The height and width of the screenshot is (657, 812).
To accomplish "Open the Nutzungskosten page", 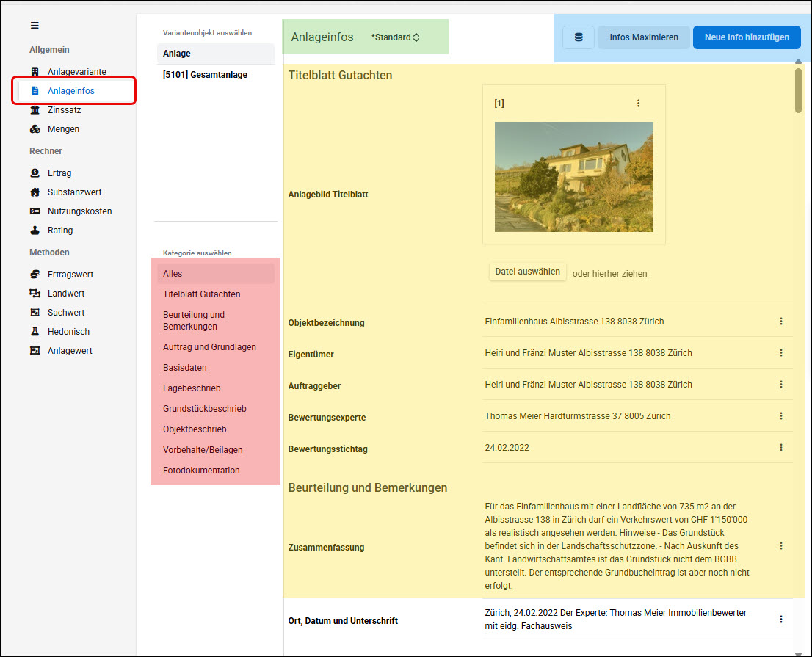I will click(79, 211).
